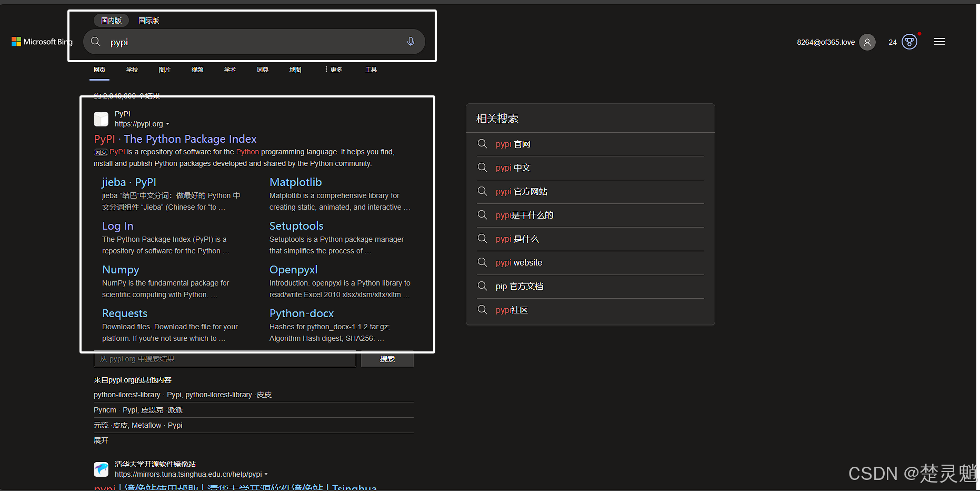The height and width of the screenshot is (491, 980).
Task: Switch to 国际版 search mode
Action: pos(148,21)
